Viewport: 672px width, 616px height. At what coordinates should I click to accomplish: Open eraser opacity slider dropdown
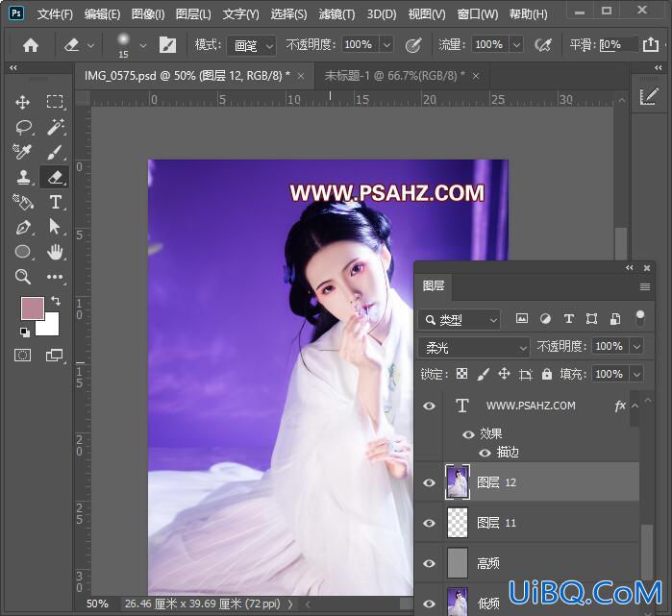(x=386, y=44)
